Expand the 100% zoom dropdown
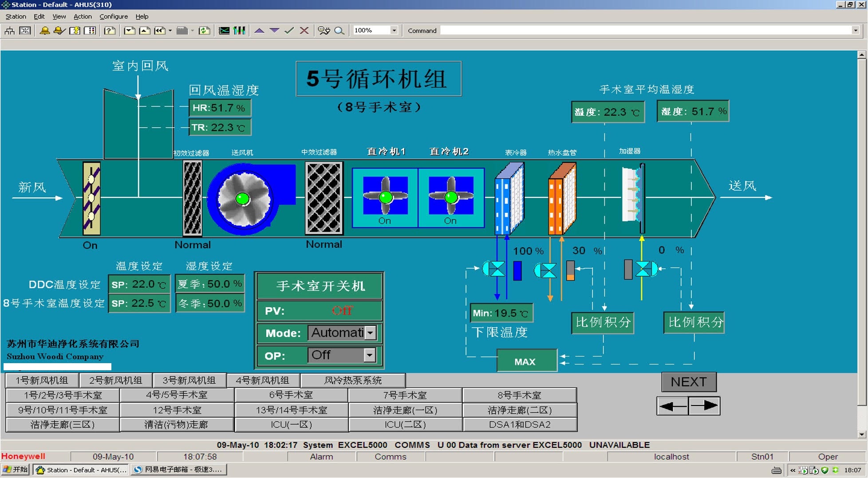 (x=394, y=31)
